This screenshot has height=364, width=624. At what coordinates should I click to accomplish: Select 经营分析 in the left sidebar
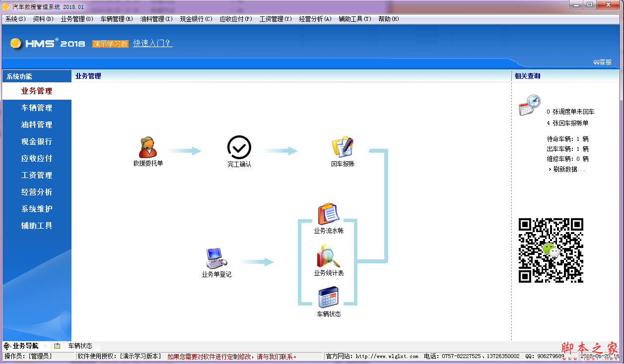pos(36,192)
